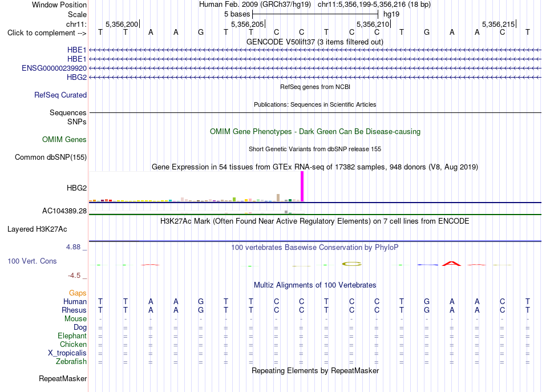Click the 5,356,210 ruler position
This screenshot has width=542, height=392.
coord(373,24)
